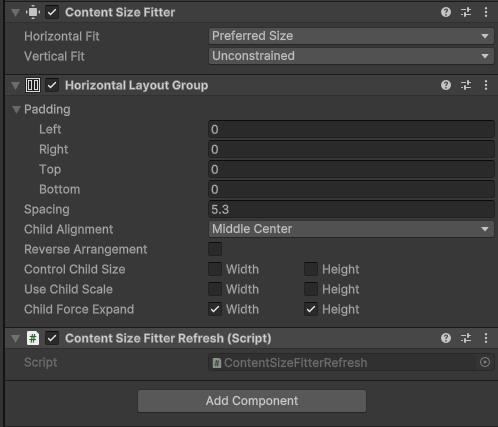Enable Use Child Scale Width
The image size is (498, 427).
(x=215, y=289)
